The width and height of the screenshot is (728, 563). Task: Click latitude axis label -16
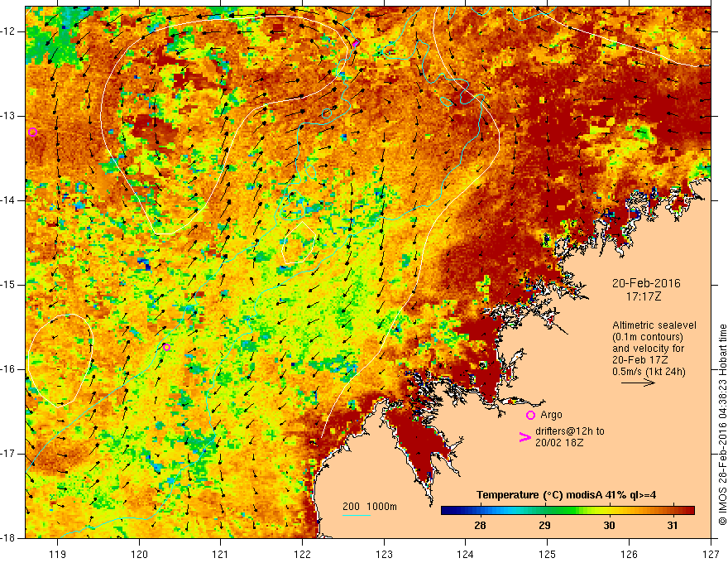(x=7, y=369)
